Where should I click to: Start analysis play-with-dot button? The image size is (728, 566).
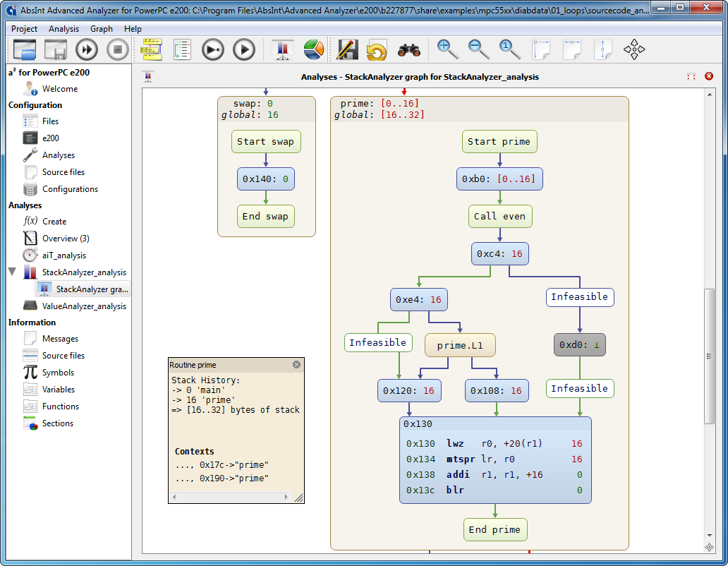[x=213, y=49]
